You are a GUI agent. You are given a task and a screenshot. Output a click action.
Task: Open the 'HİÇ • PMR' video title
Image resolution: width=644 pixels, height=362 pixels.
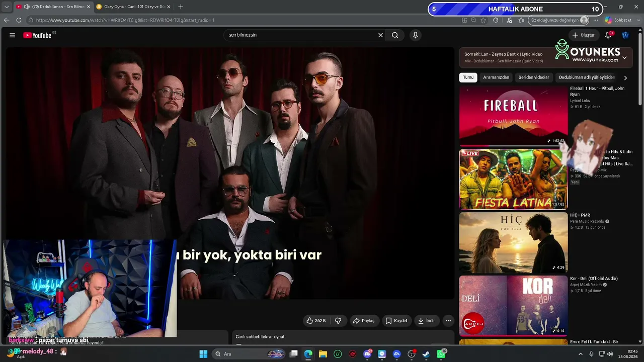pyautogui.click(x=580, y=215)
